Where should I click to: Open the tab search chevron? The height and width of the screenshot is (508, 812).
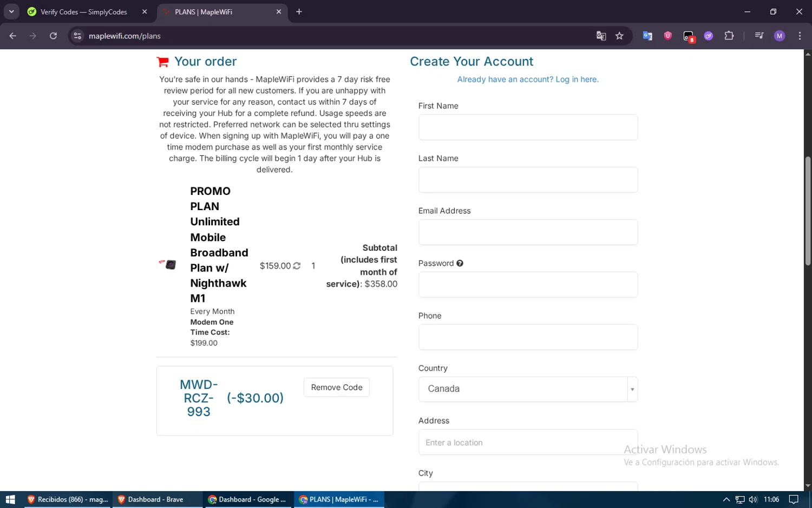click(11, 11)
